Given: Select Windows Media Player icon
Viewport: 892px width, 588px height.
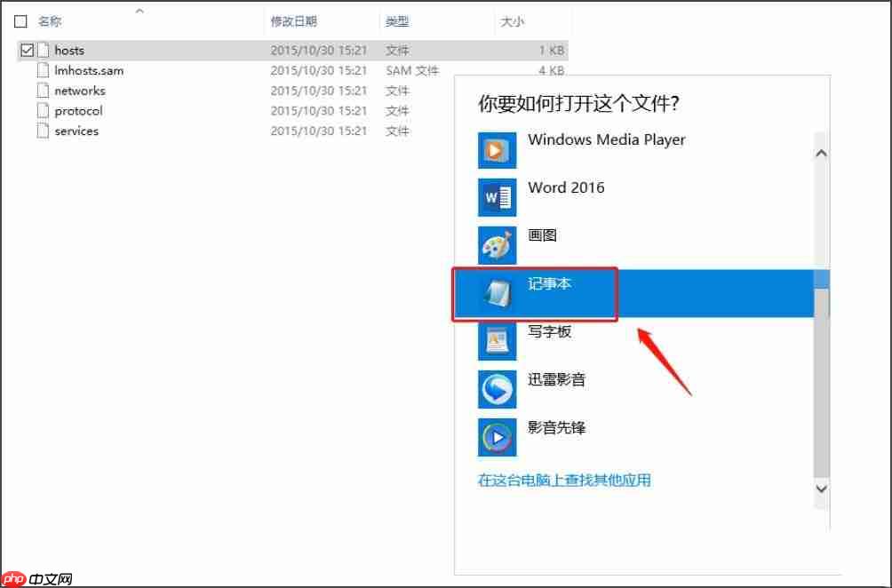Looking at the screenshot, I should [497, 149].
